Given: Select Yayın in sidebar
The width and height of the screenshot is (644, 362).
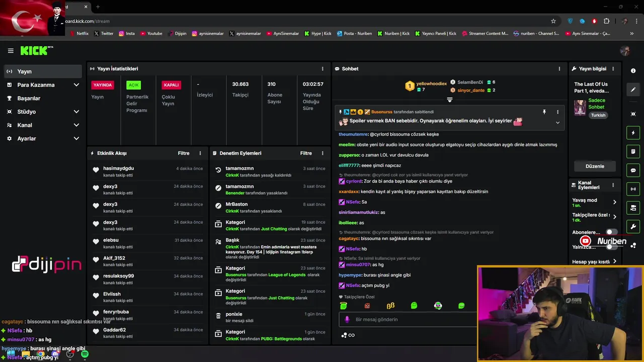Looking at the screenshot, I should (x=42, y=71).
